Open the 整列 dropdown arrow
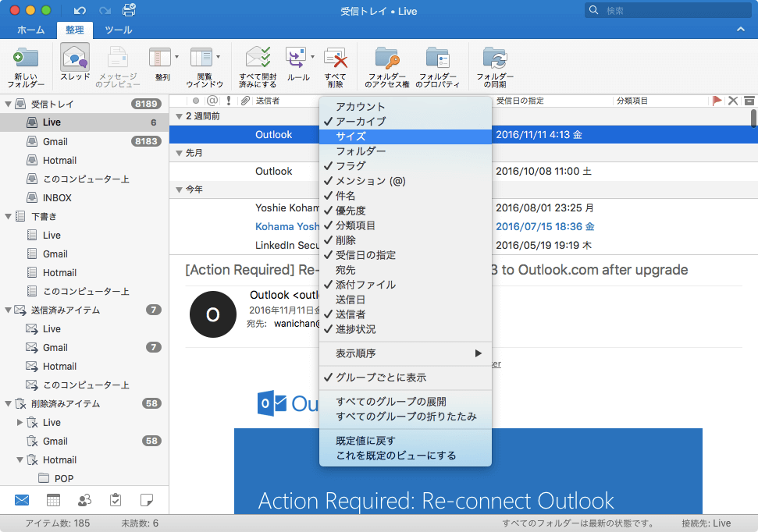Viewport: 758px width, 532px height. (x=177, y=57)
